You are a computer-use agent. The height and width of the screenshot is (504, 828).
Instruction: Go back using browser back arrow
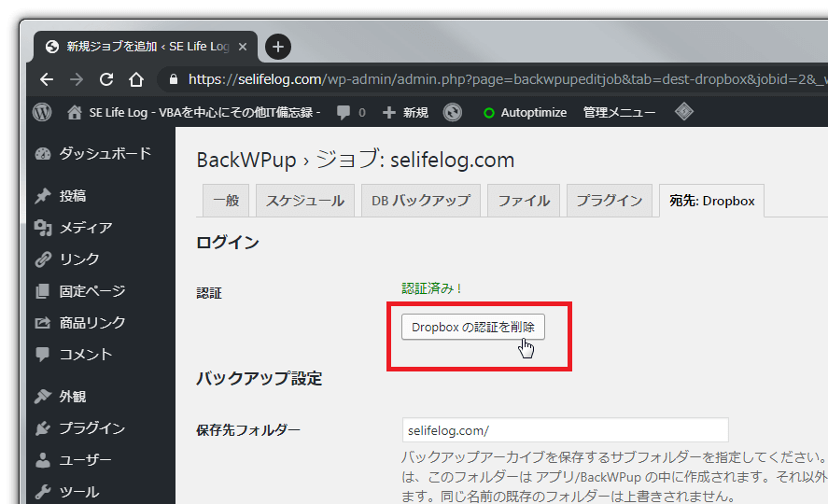[46, 79]
